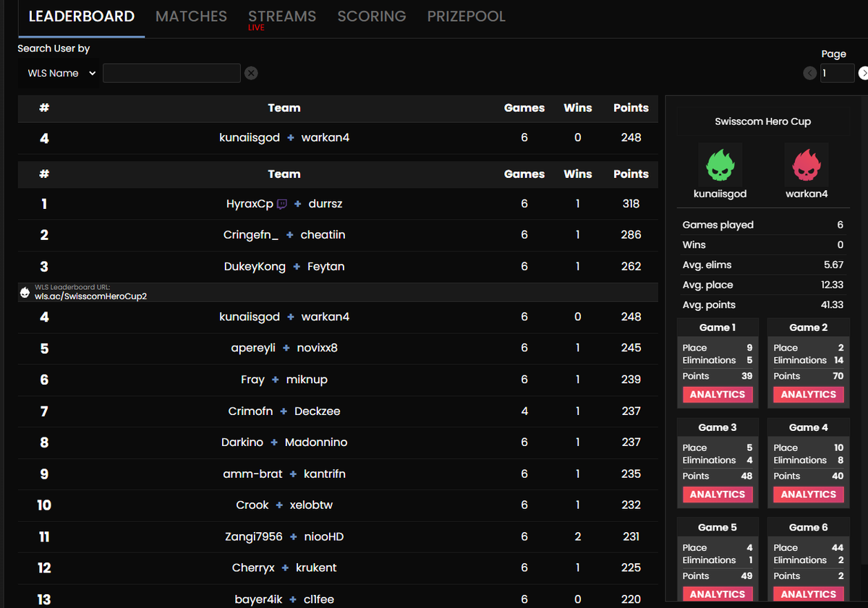Click the page number input field
Viewport: 868px width, 608px height.
[x=838, y=73]
